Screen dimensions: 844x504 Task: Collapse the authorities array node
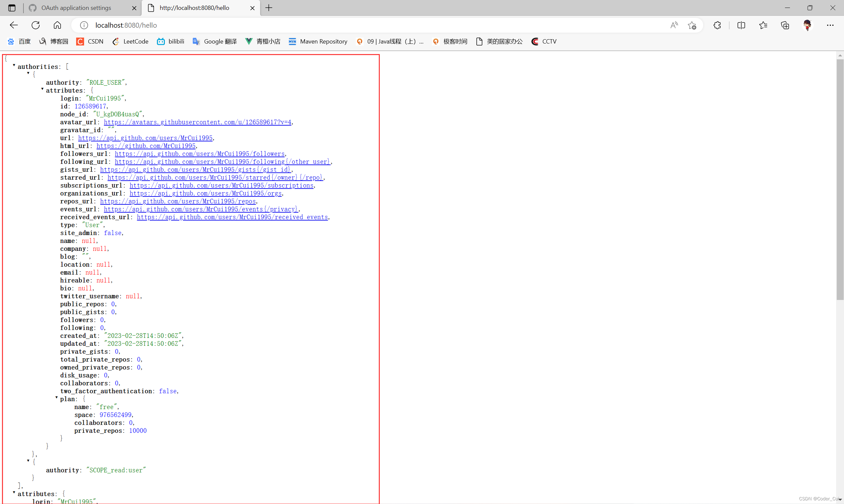pyautogui.click(x=14, y=66)
